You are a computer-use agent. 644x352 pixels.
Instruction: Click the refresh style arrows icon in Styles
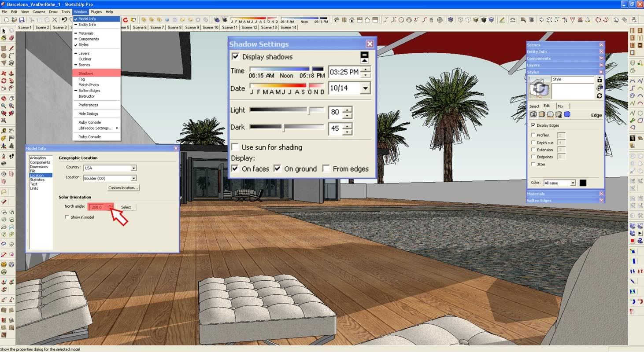600,96
